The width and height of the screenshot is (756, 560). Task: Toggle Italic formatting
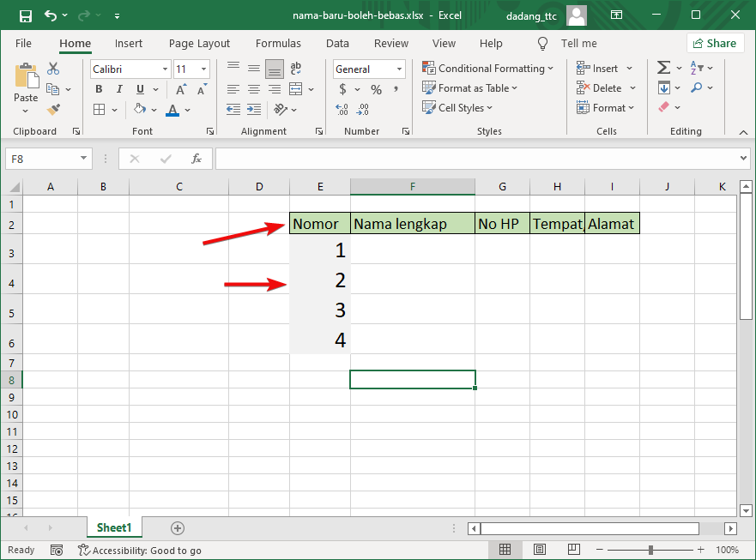tap(118, 89)
